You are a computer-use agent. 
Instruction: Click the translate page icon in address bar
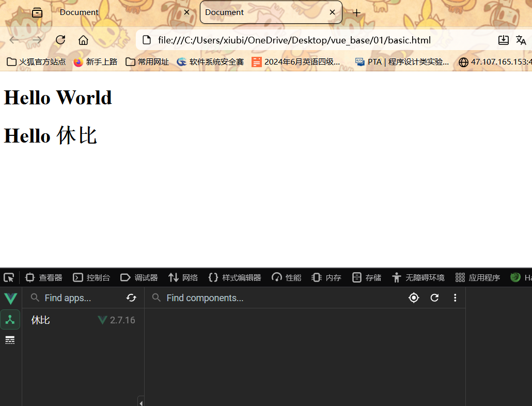coord(521,40)
